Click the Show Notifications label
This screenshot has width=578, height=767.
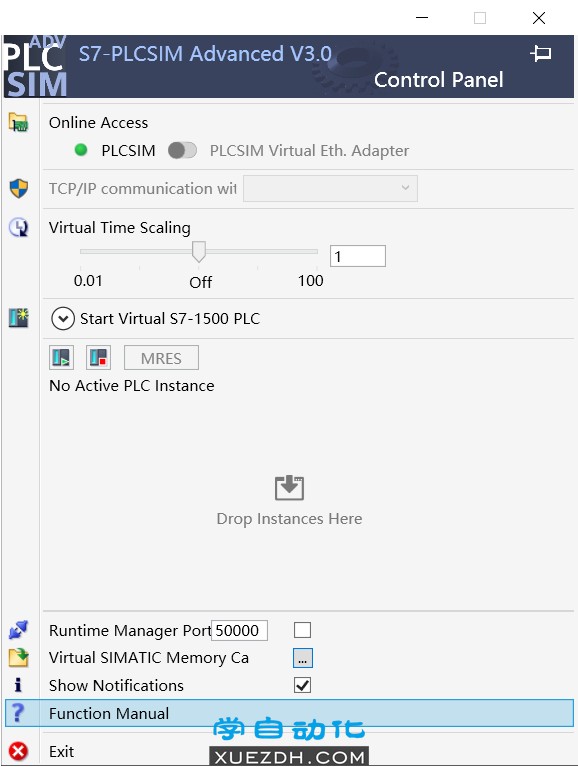point(116,685)
